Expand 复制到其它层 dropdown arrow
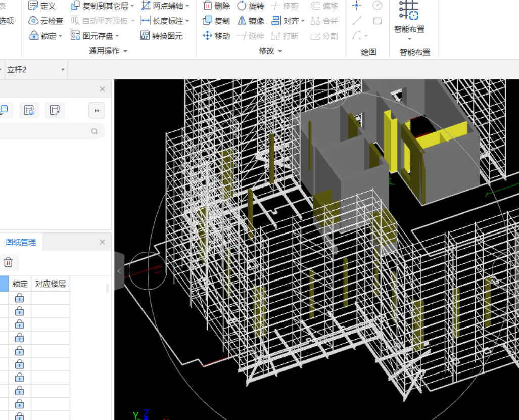Viewport: 519px width, 420px height. pos(132,6)
